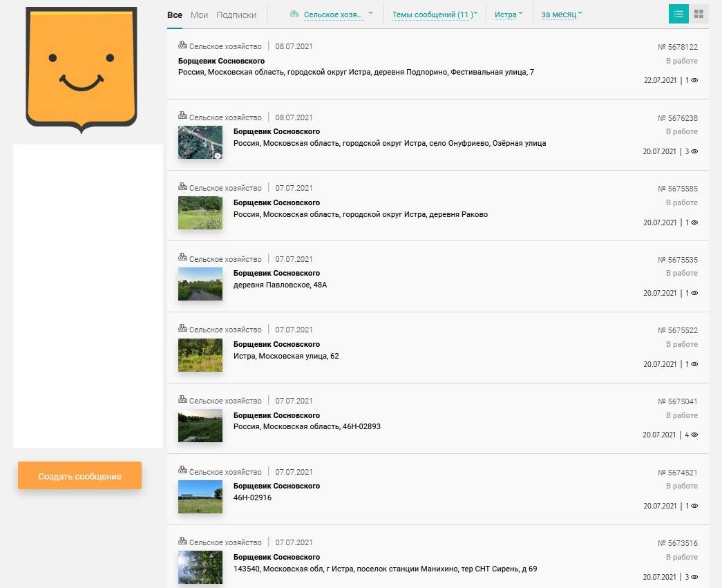Open the Подписки tab
722x588 pixels.
(236, 15)
